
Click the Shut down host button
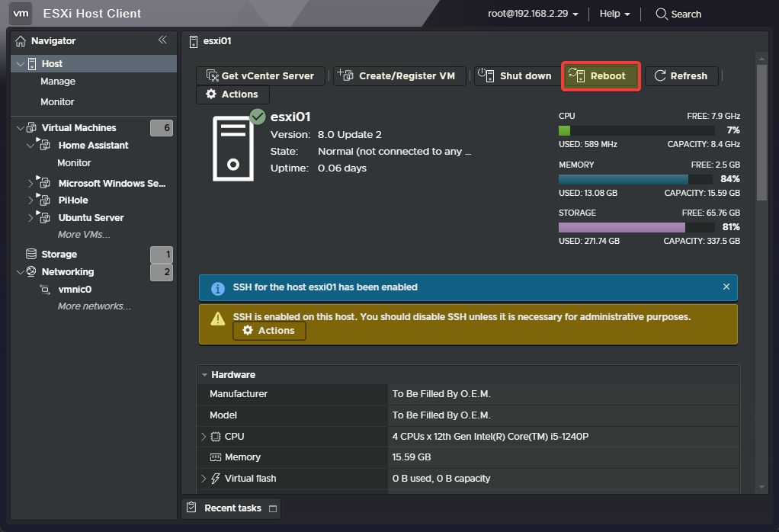coord(518,76)
